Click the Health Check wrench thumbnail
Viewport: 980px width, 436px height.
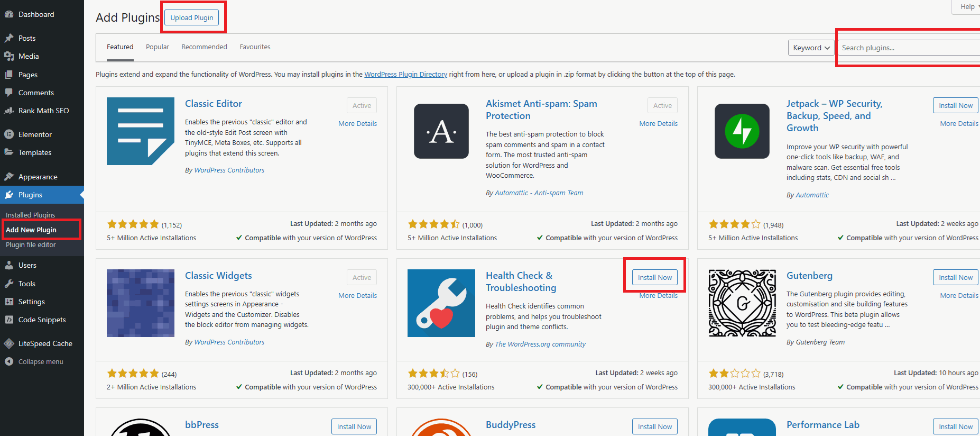point(441,303)
